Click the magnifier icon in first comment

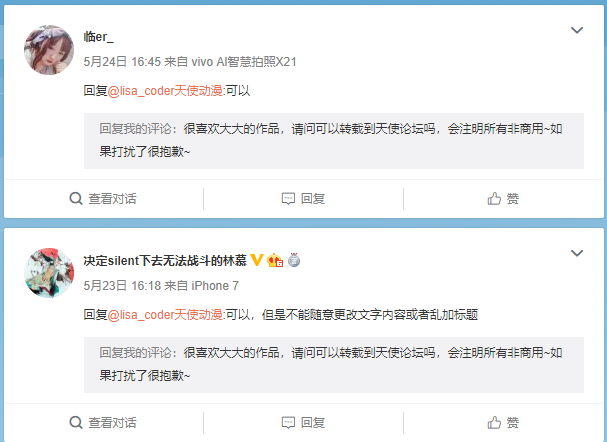point(76,199)
